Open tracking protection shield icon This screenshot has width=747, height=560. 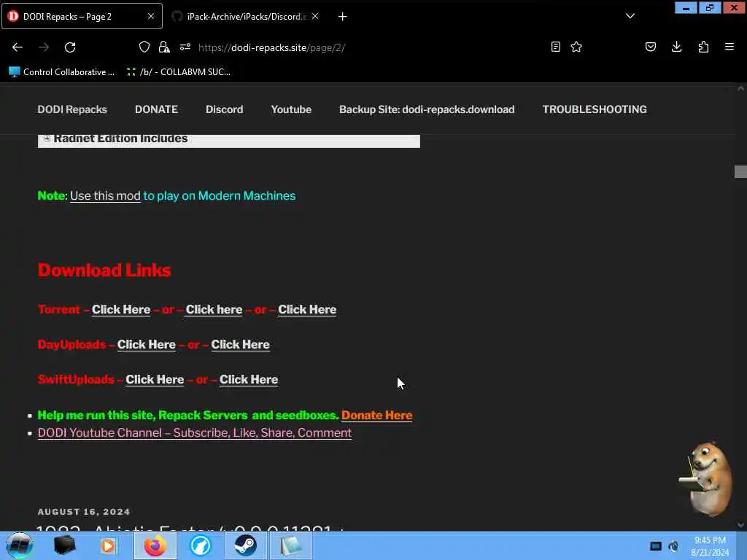pyautogui.click(x=144, y=47)
